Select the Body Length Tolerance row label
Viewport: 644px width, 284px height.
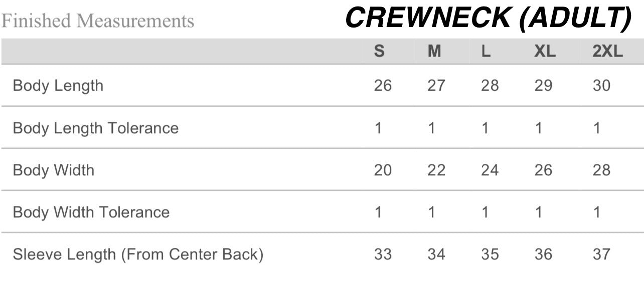tap(96, 128)
